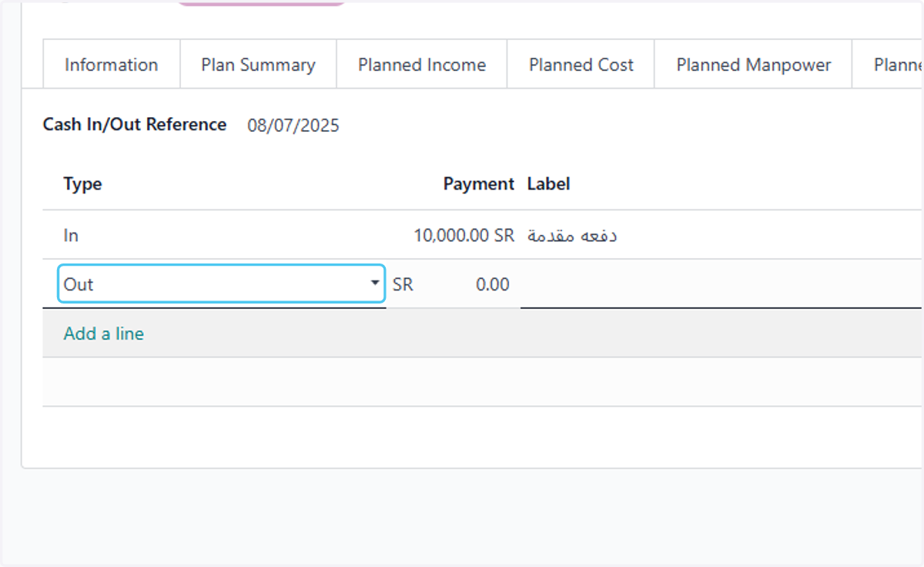
Task: Click the Cash In/Out Reference date 08/07/2025
Action: 293,126
